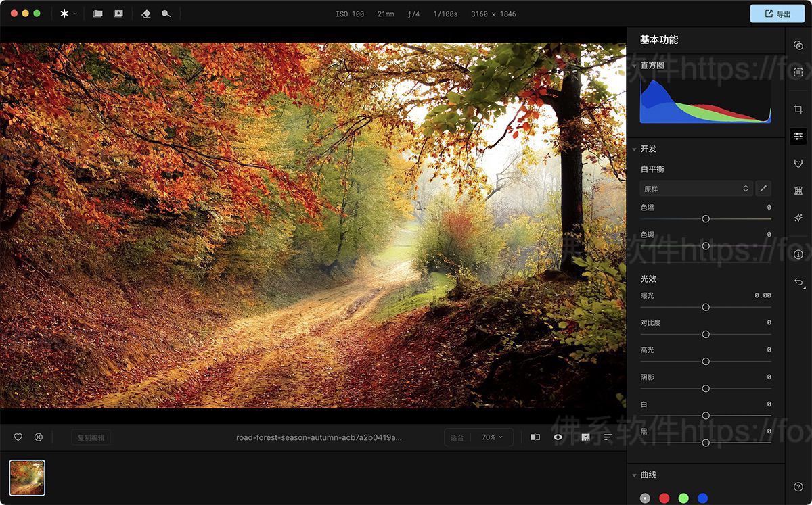The height and width of the screenshot is (505, 812).
Task: Click the white balance eyedropper icon
Action: [763, 189]
